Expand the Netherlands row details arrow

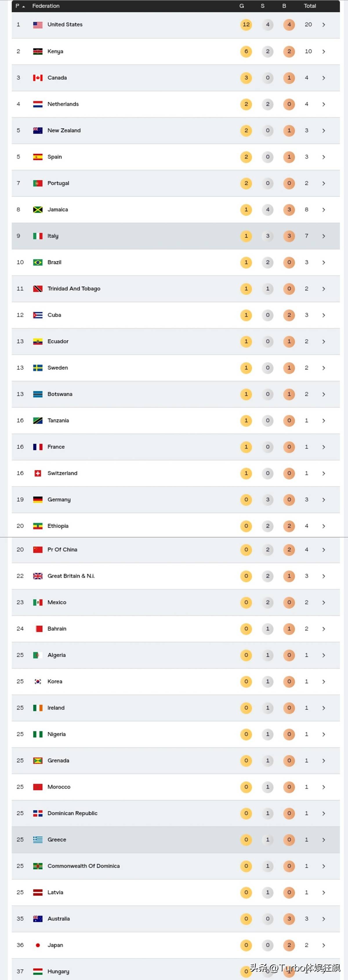point(324,104)
